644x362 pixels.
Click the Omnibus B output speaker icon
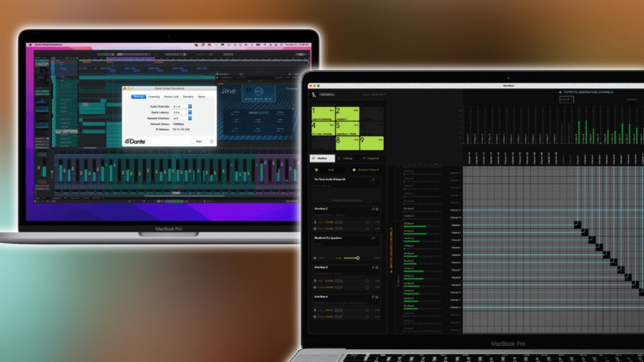316,287
